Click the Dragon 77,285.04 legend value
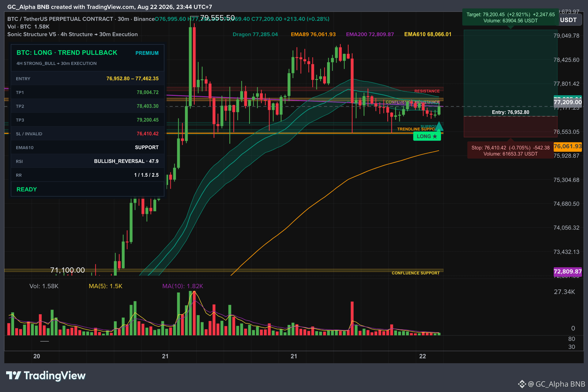This screenshot has height=392, width=588. 255,34
